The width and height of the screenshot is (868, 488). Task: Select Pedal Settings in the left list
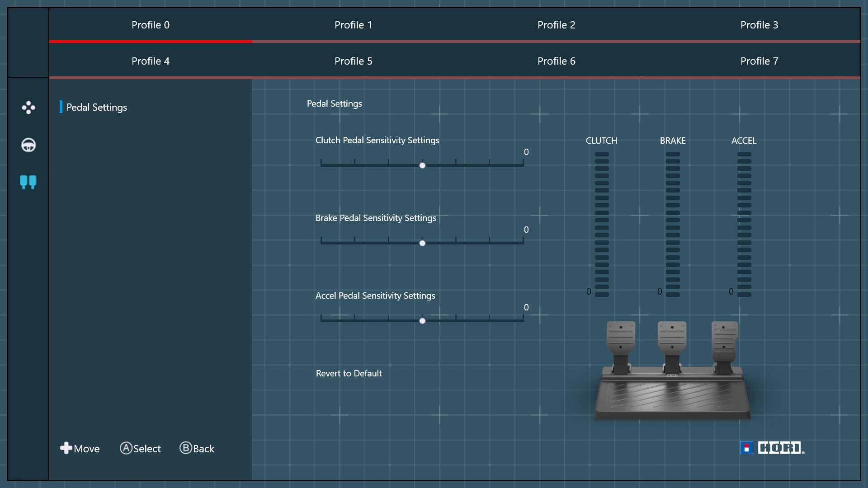[97, 107]
